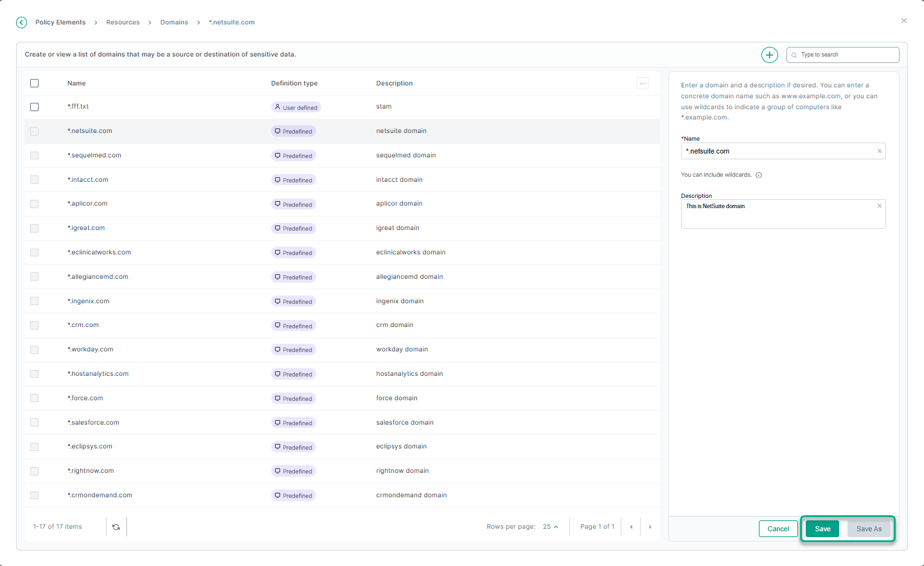Open the column options ellipsis menu
924x566 pixels.
click(643, 84)
